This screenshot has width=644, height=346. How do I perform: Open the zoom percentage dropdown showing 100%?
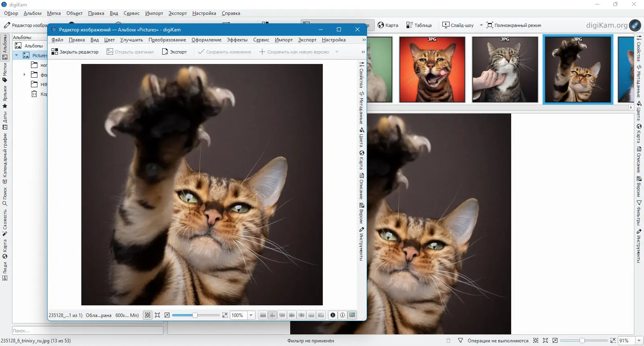coord(251,315)
